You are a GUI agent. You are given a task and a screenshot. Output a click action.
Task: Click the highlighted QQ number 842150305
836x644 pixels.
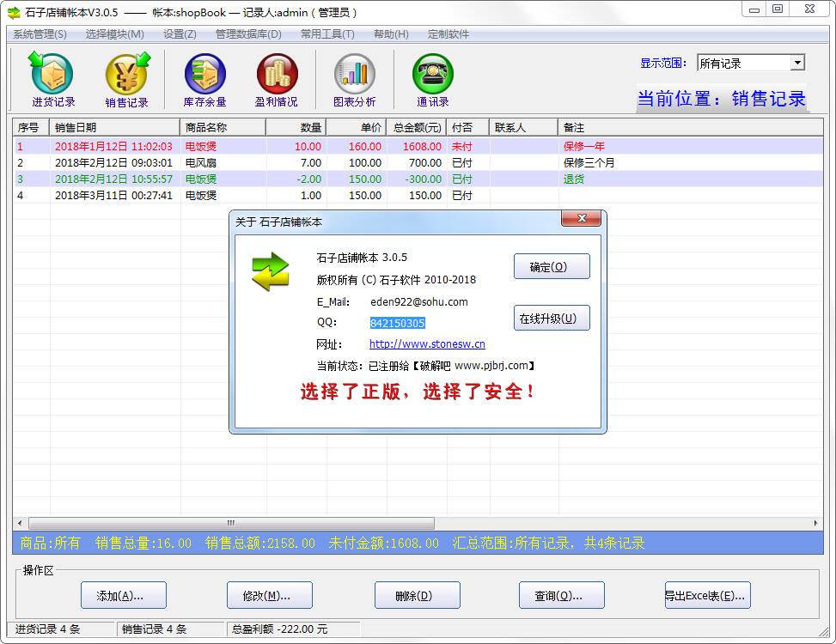397,323
